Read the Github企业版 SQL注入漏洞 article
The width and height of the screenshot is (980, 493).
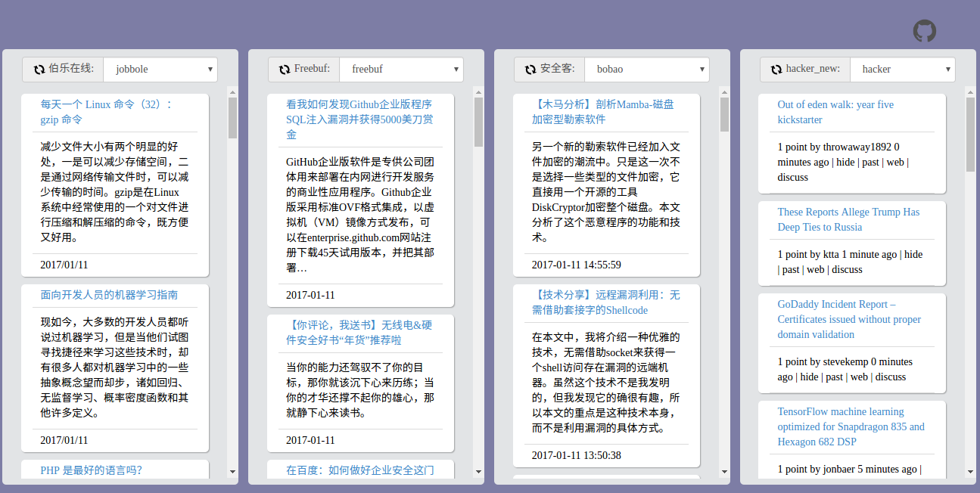coord(359,119)
